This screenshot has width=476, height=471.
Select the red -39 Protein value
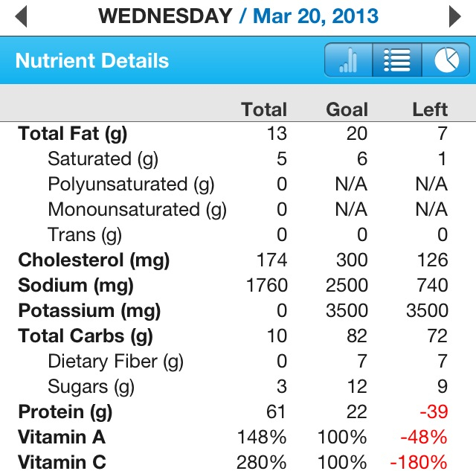(x=434, y=411)
